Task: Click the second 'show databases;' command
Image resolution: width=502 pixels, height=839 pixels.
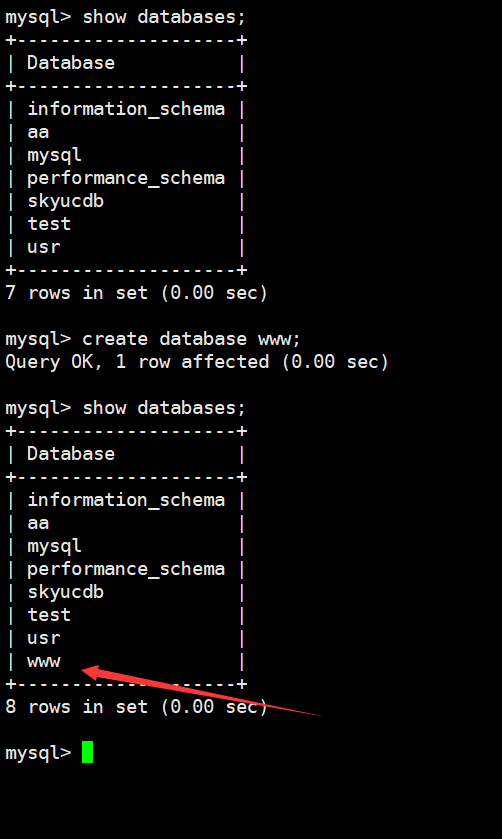Action: [164, 408]
